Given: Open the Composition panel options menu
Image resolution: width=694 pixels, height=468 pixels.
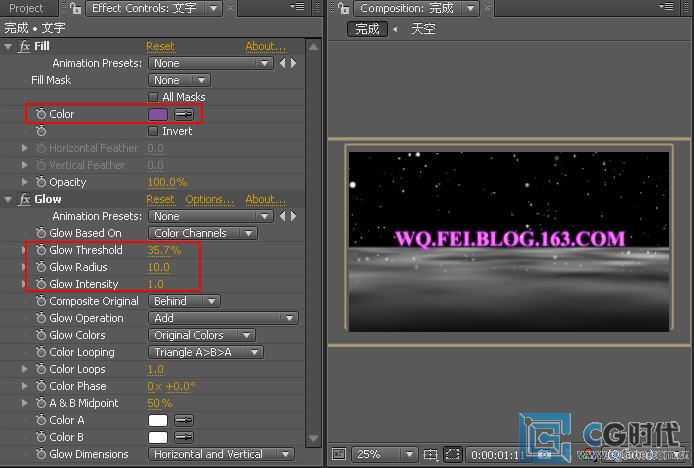Looking at the screenshot, I should [666, 7].
